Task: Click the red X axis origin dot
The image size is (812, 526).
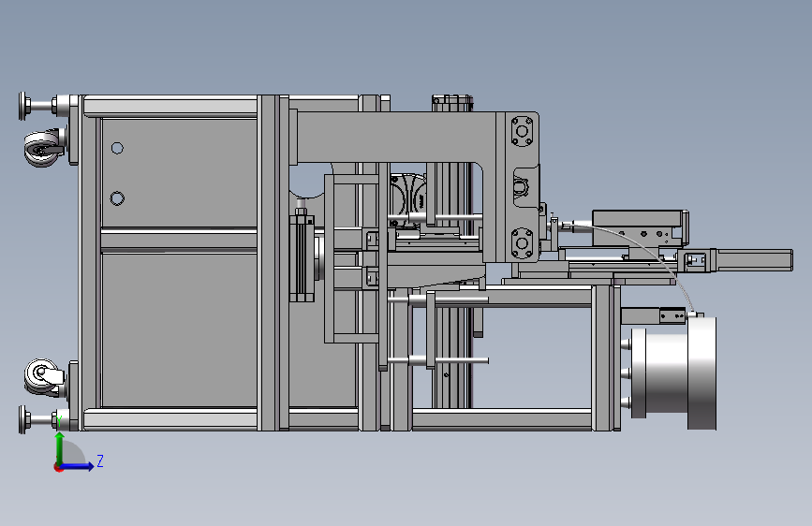Action: [58, 467]
